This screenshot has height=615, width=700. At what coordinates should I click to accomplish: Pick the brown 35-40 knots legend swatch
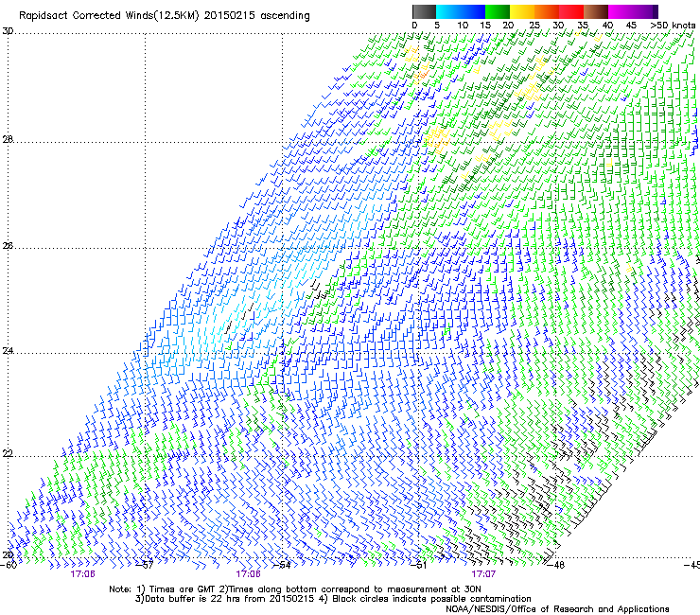pos(596,11)
